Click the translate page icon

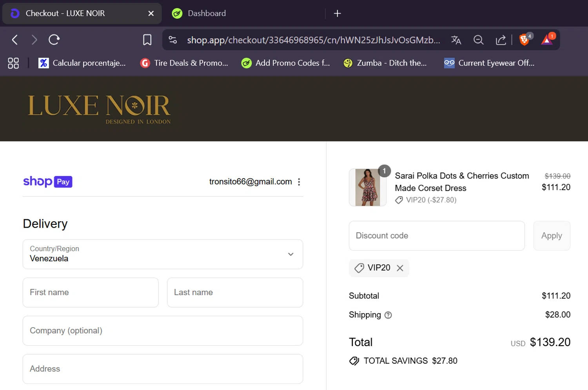tap(456, 40)
